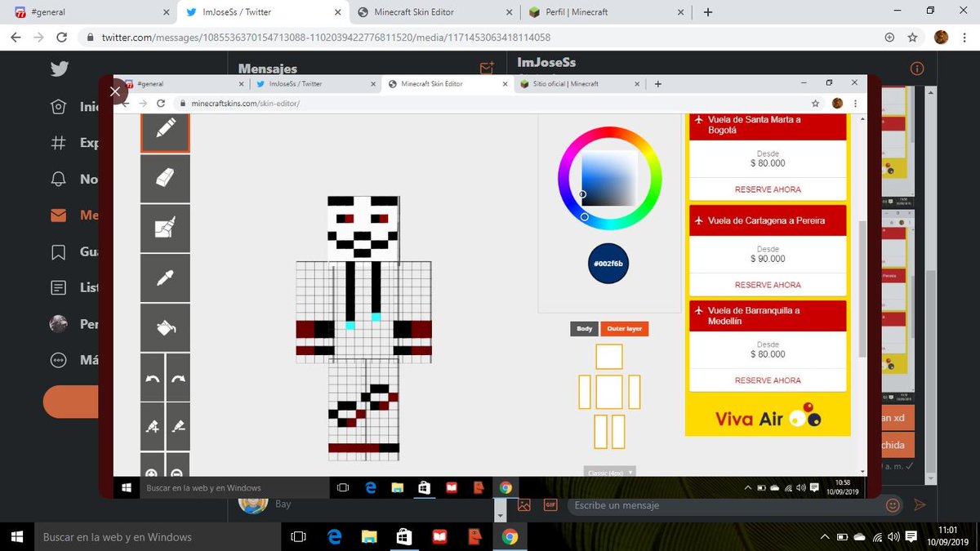980x551 pixels.
Task: Open Twitter home via the bird logo
Action: 59,69
